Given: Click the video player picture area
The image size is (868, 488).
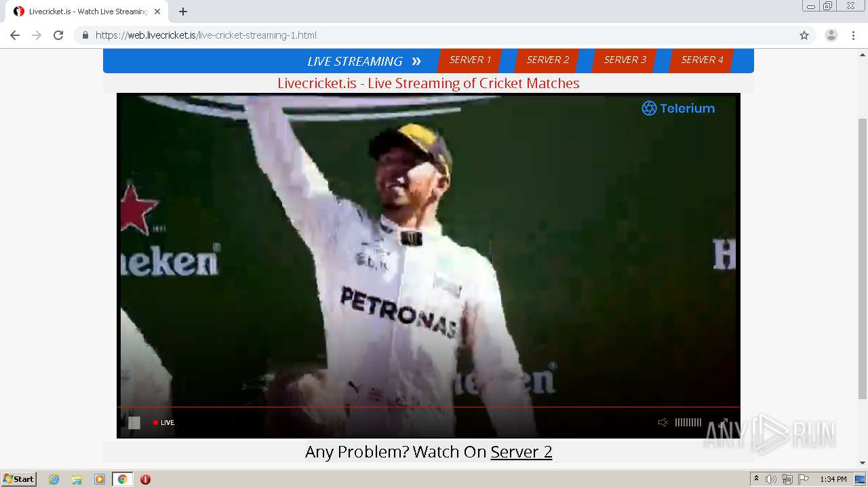Looking at the screenshot, I should click(x=429, y=251).
